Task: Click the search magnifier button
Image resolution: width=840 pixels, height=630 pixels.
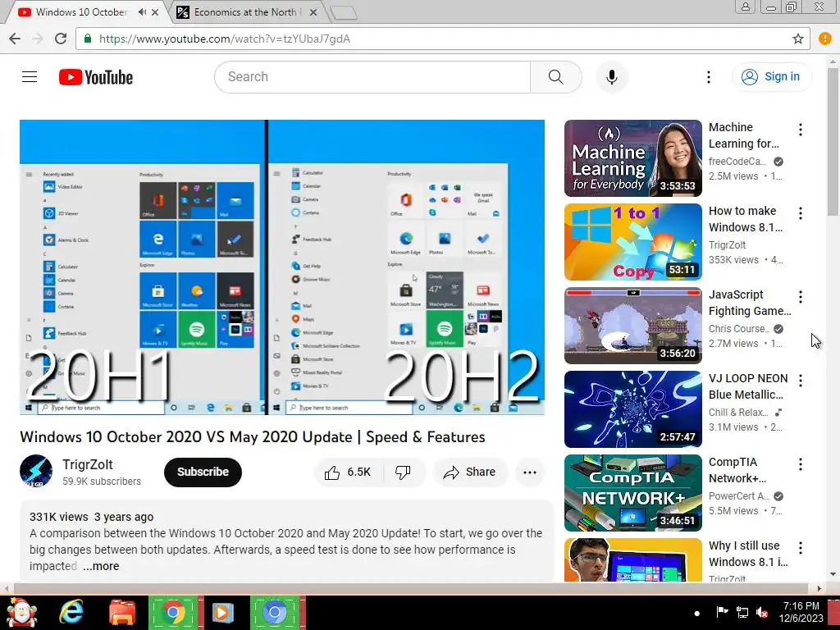Action: 555,77
